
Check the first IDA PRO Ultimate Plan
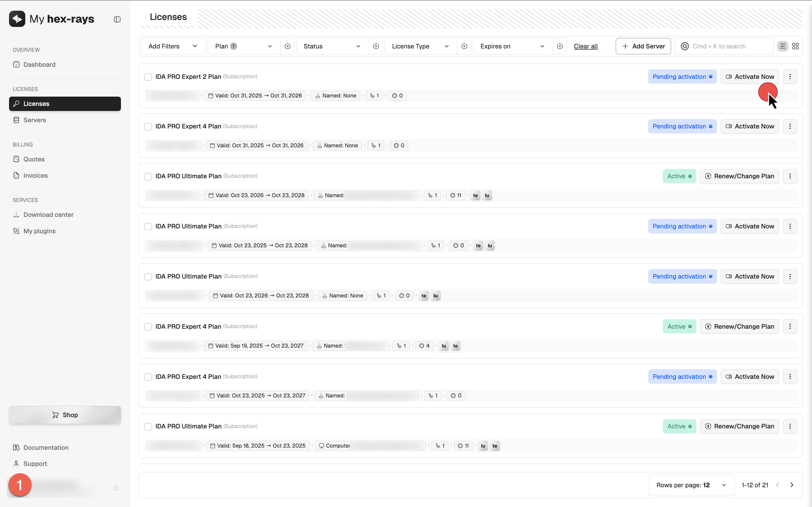(x=148, y=176)
